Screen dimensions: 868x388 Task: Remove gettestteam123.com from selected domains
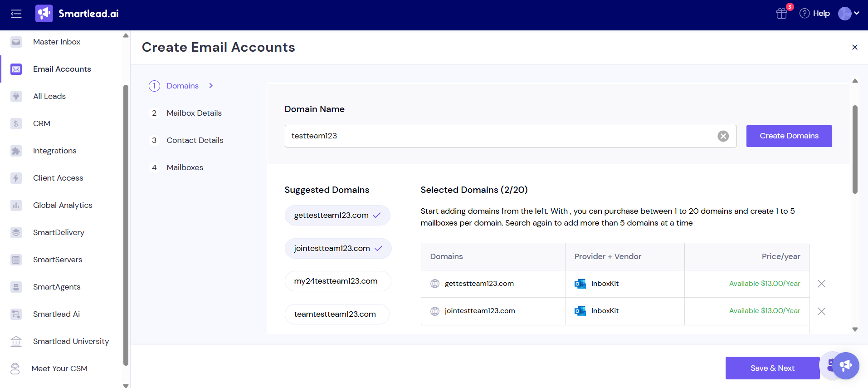[x=821, y=284]
